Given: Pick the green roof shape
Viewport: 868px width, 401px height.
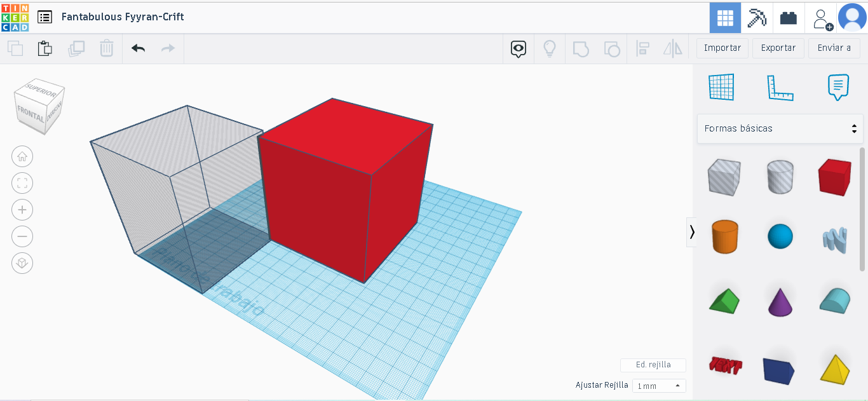Looking at the screenshot, I should pos(724,301).
